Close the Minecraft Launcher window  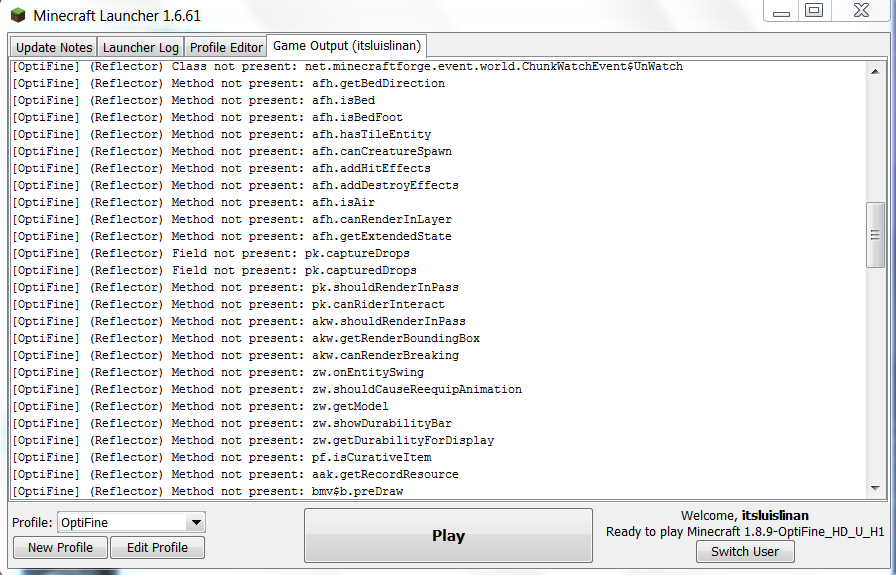(x=862, y=11)
